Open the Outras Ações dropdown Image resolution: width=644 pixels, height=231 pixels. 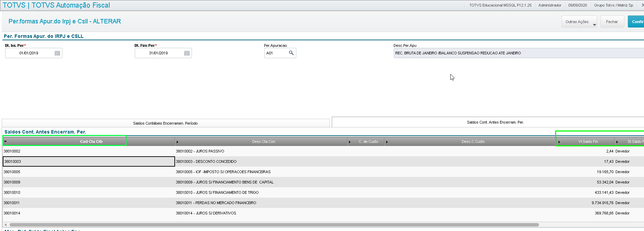(x=579, y=22)
